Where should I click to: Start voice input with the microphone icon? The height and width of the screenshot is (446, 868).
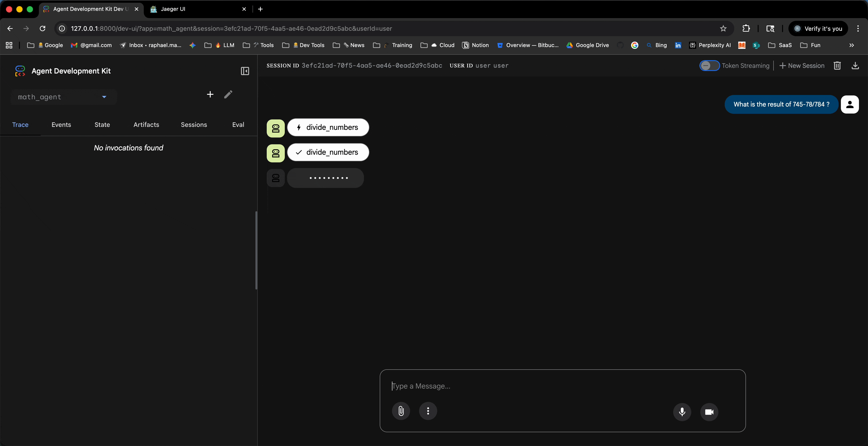[682, 412]
